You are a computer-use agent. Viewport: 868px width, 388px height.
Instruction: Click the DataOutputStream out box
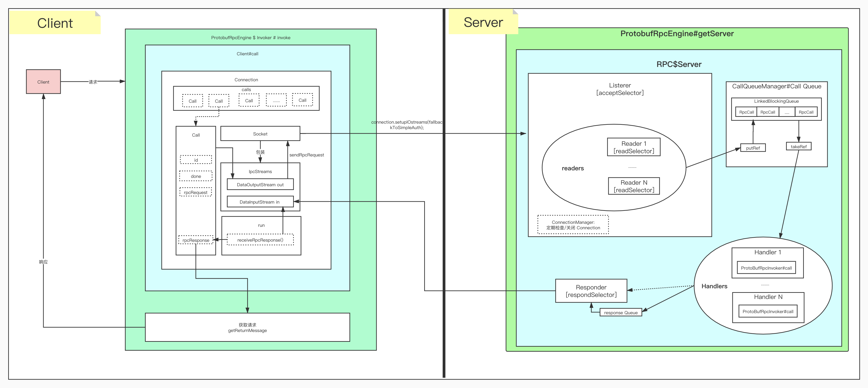click(x=260, y=185)
